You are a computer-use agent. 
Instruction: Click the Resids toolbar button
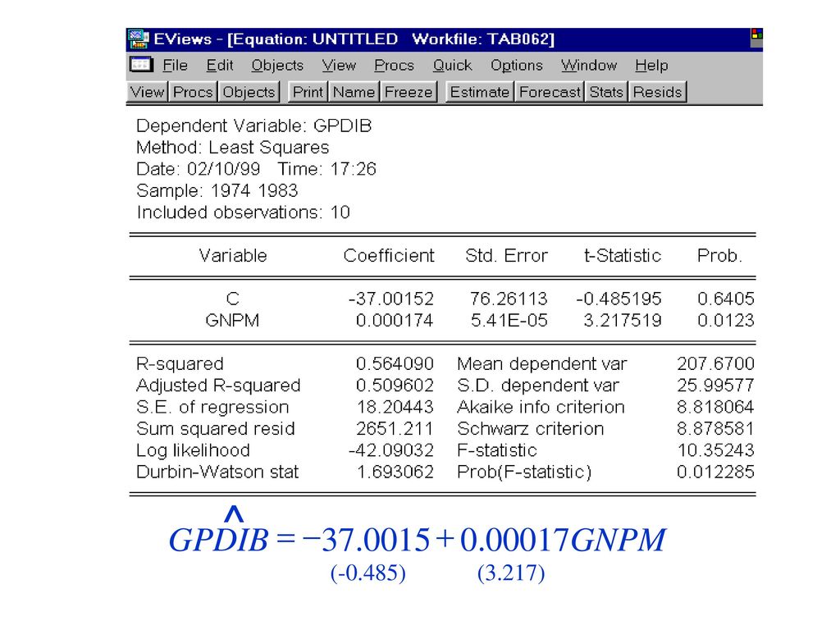point(658,92)
